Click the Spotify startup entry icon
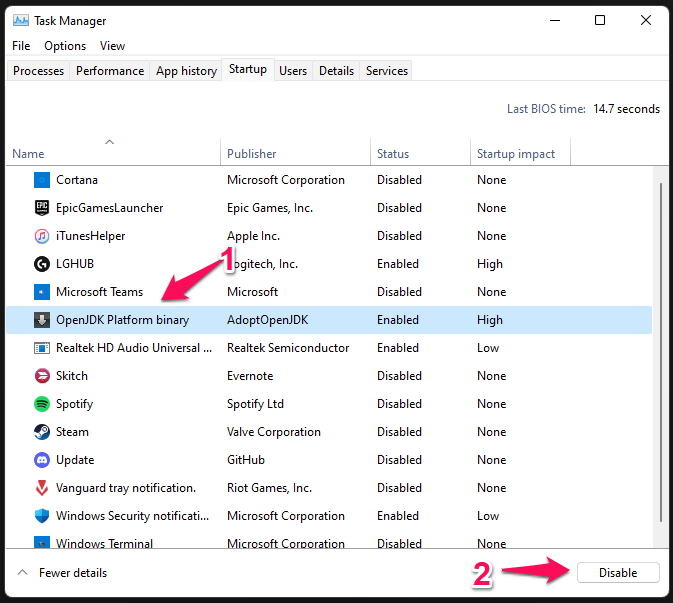This screenshot has height=603, width=673. [42, 404]
